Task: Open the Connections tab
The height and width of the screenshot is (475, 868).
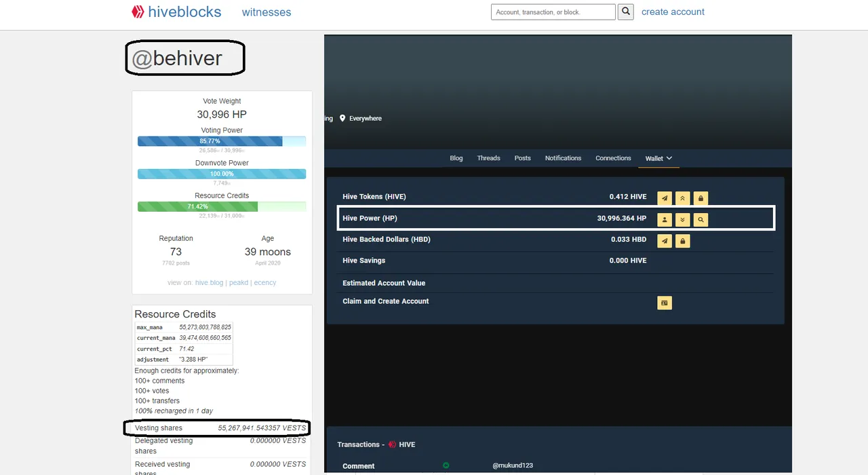Action: (613, 158)
